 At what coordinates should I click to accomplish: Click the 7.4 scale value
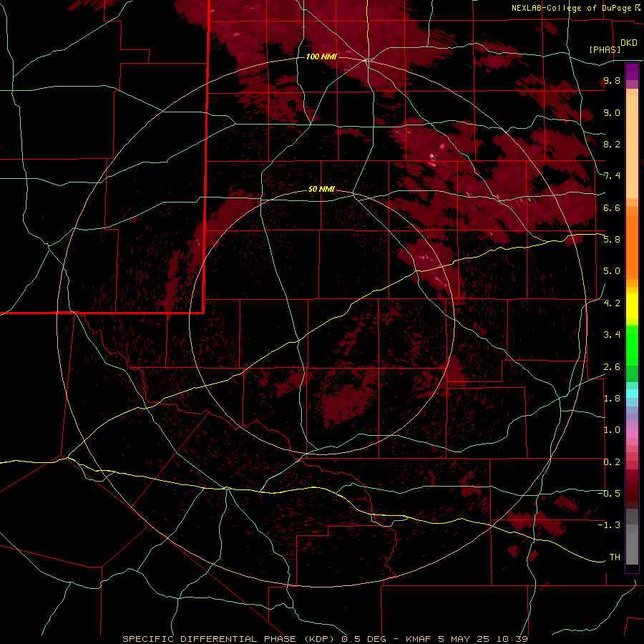(612, 176)
